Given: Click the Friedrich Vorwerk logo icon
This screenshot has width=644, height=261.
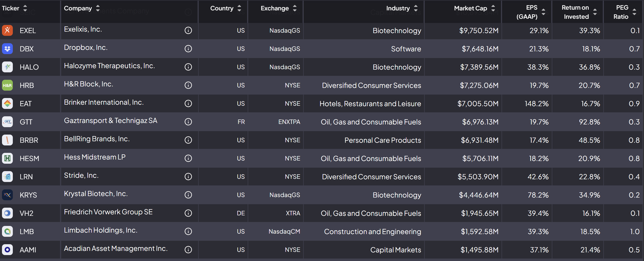Looking at the screenshot, I should (7, 213).
